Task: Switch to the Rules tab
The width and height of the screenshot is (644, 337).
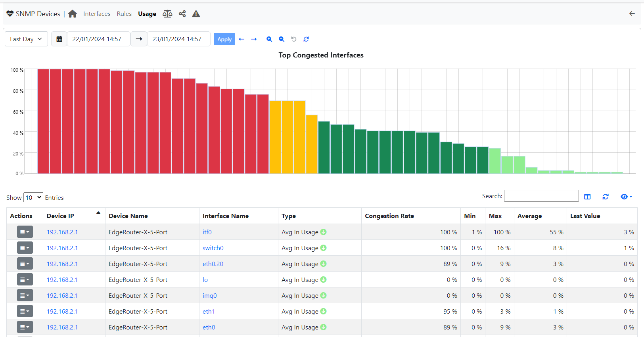Action: point(124,14)
